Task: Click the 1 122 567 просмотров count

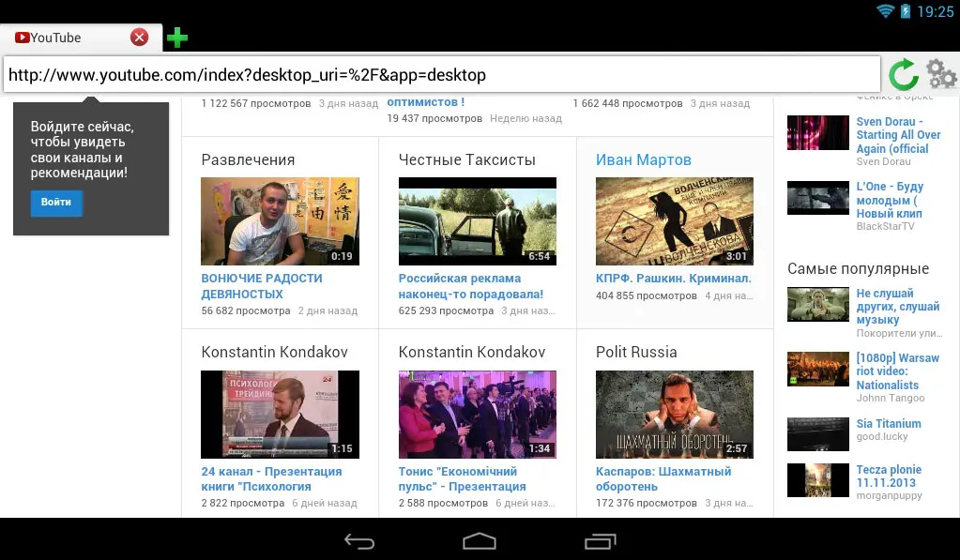Action: pyautogui.click(x=256, y=103)
